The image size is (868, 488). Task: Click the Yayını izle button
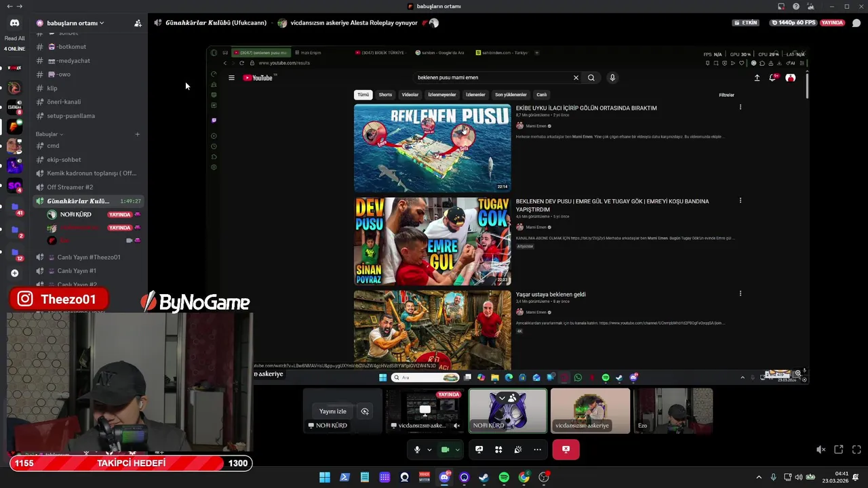[333, 411]
